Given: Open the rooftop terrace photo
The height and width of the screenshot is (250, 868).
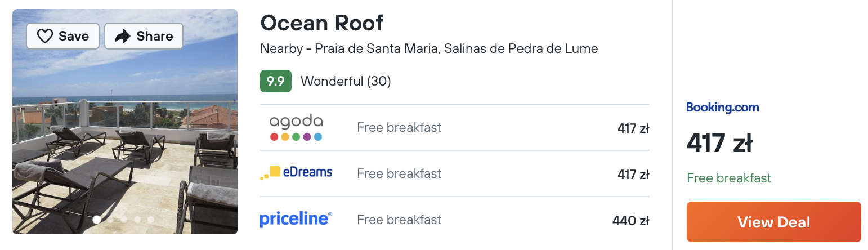Looking at the screenshot, I should pos(125,122).
